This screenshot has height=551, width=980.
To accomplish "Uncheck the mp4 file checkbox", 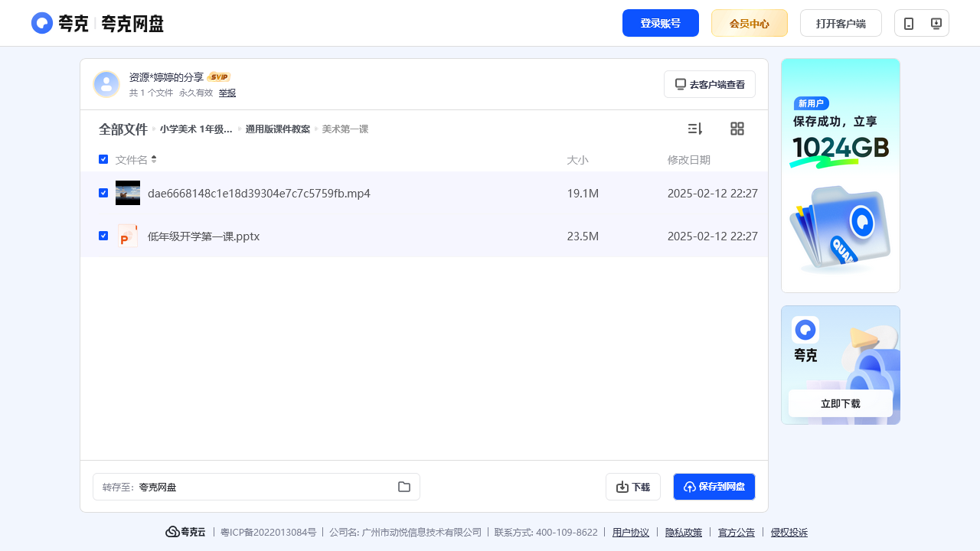I will (x=103, y=193).
